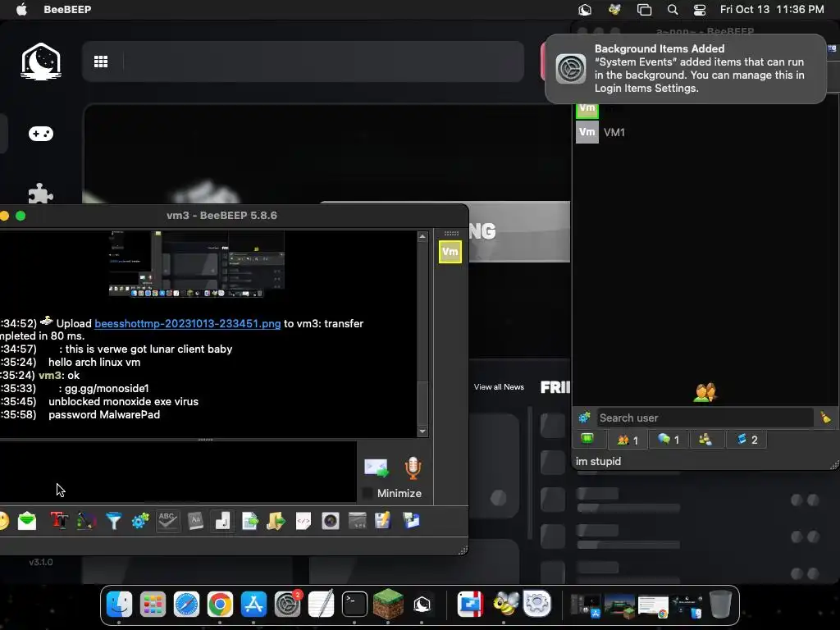Viewport: 840px width, 630px height.
Task: Open the puzzle piece mods section
Action: (x=41, y=194)
